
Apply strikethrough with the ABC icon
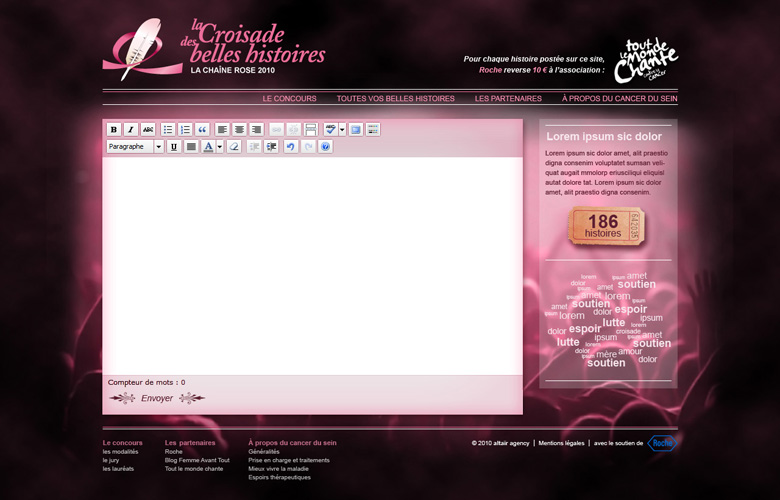148,129
